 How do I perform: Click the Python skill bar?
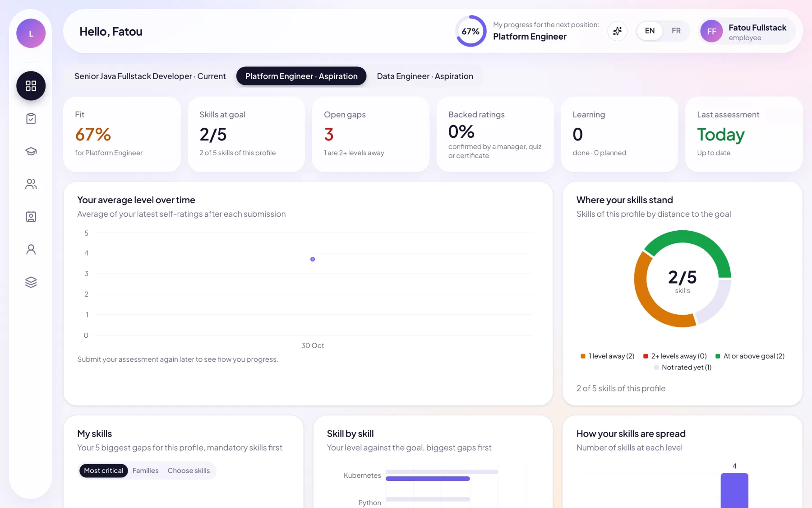[428, 499]
